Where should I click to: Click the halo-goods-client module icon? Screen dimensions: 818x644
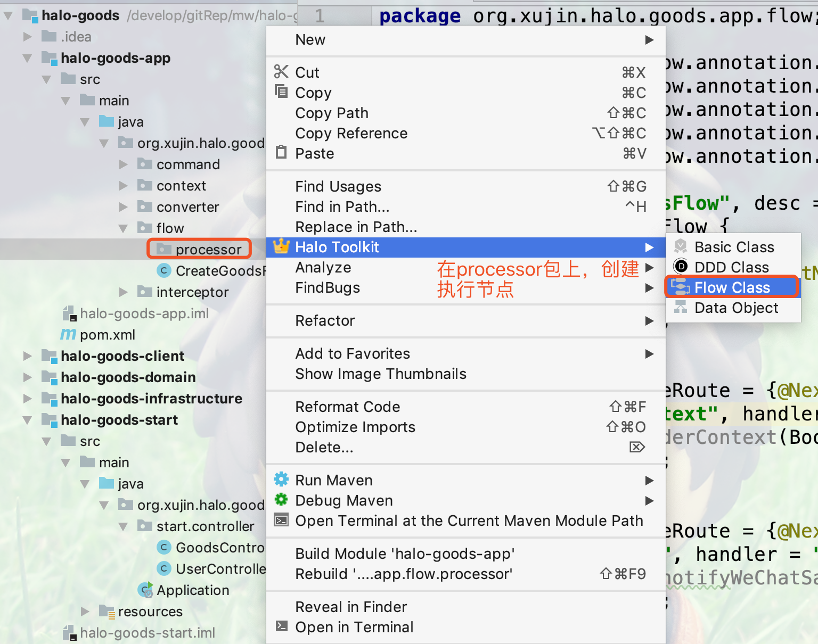click(49, 356)
